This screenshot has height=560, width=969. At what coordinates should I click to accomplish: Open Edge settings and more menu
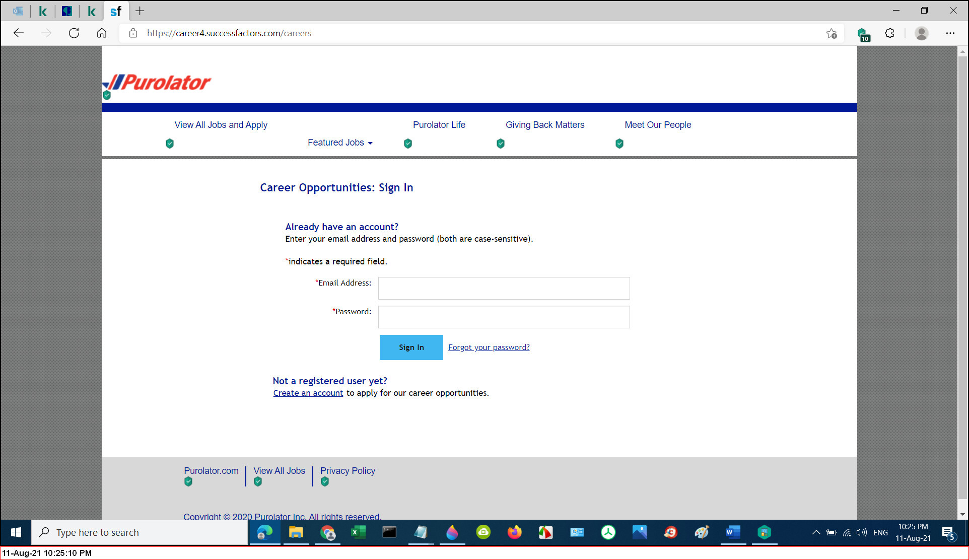point(950,33)
